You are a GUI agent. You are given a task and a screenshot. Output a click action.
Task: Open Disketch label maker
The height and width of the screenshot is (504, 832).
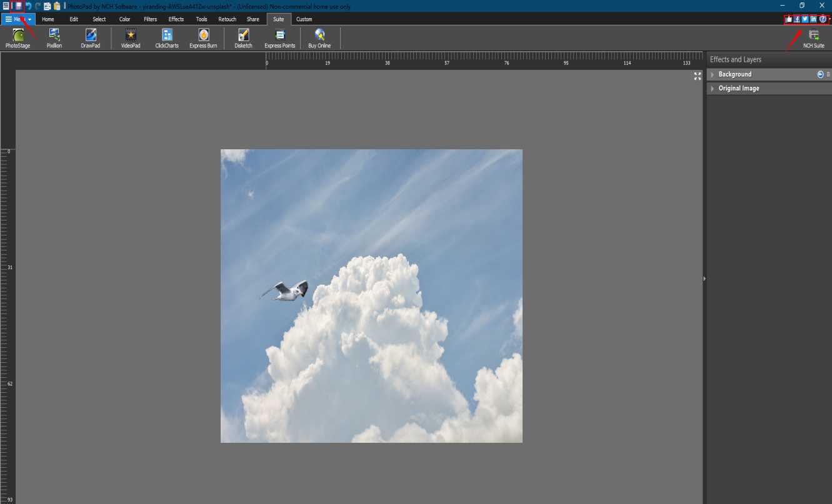[x=243, y=39]
